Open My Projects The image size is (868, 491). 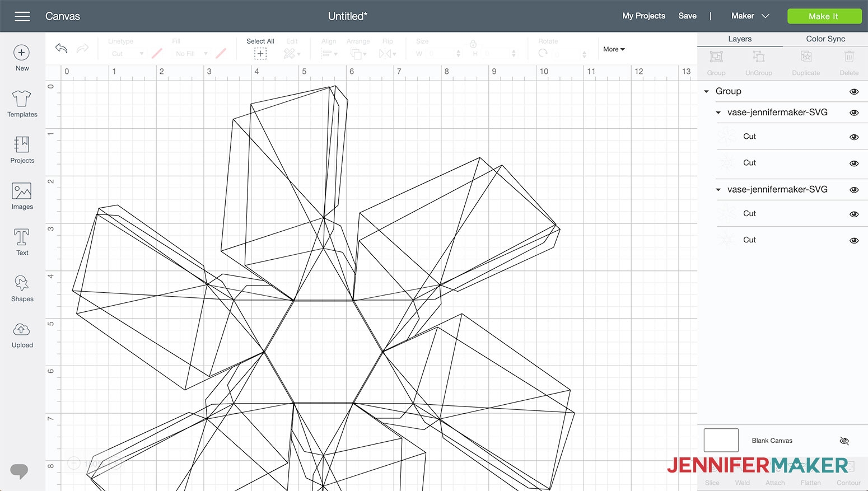[643, 16]
